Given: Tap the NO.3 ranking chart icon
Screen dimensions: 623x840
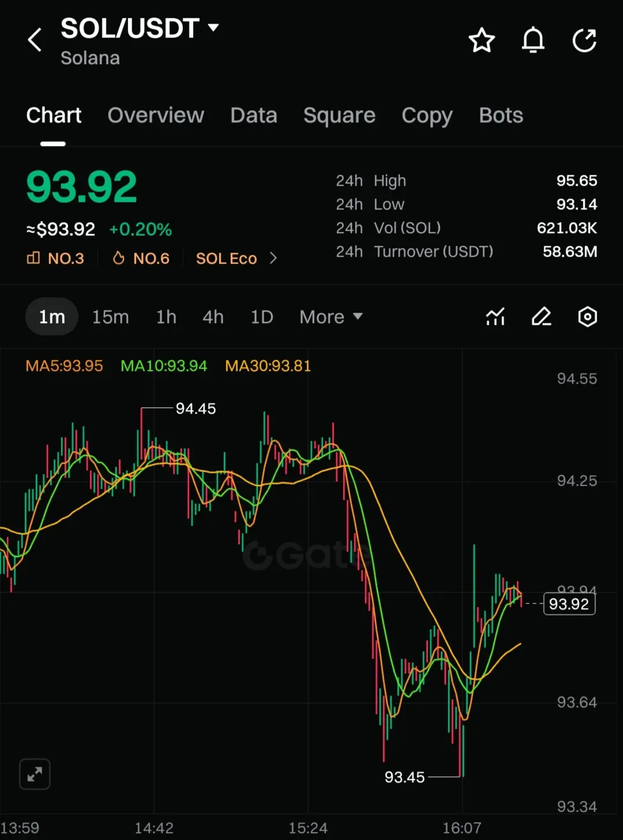Looking at the screenshot, I should pyautogui.click(x=33, y=258).
